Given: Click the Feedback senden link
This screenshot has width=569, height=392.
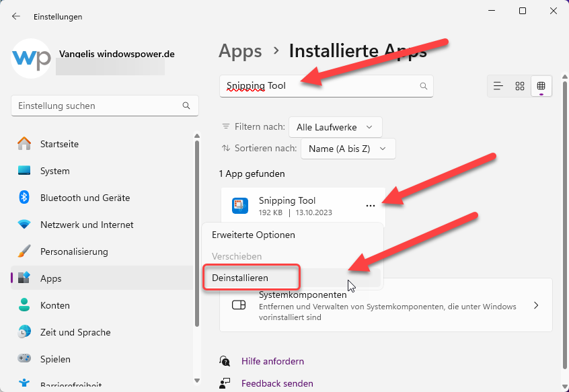Looking at the screenshot, I should pos(277,383).
